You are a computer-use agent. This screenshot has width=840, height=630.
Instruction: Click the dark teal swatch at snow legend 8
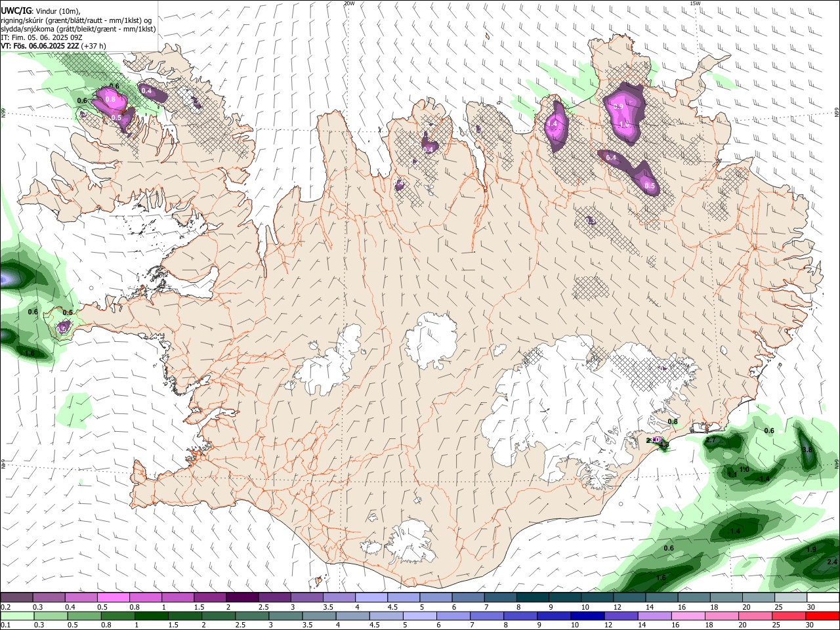[x=532, y=598]
